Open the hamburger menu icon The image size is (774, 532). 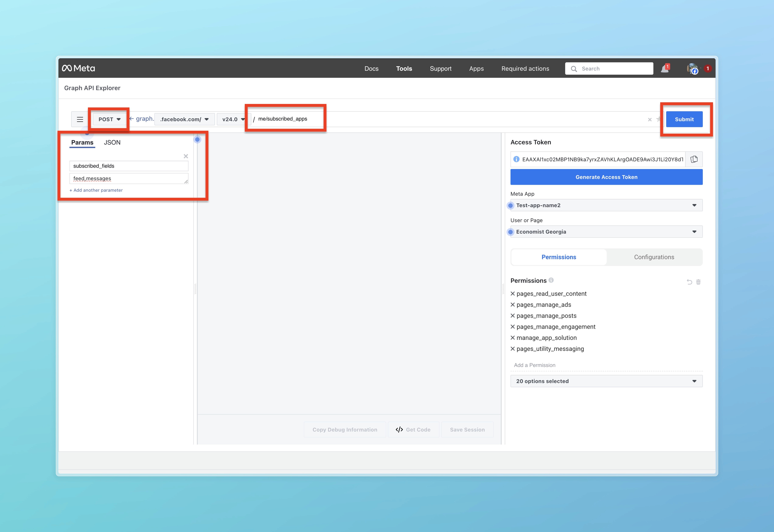pos(80,119)
